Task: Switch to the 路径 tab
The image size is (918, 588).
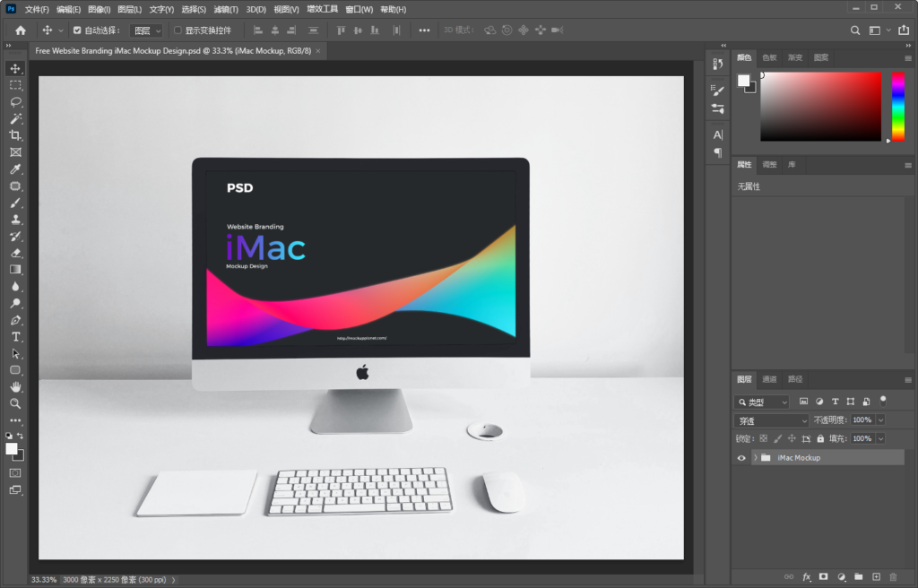Action: pyautogui.click(x=795, y=379)
